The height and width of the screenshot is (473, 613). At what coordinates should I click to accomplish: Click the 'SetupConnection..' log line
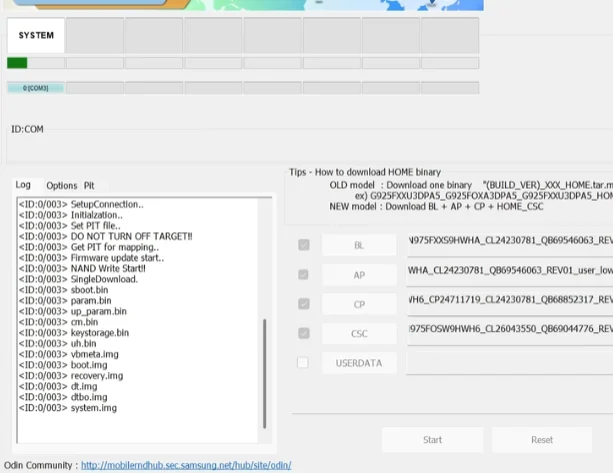(81, 204)
